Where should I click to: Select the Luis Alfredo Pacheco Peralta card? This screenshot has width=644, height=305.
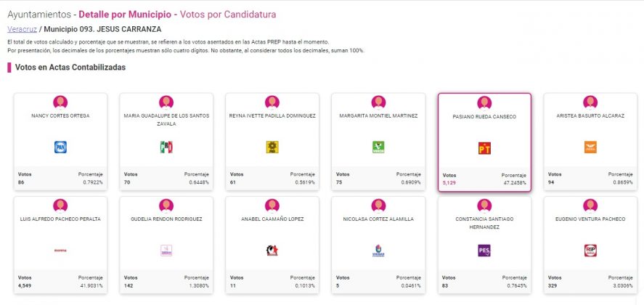click(60, 243)
